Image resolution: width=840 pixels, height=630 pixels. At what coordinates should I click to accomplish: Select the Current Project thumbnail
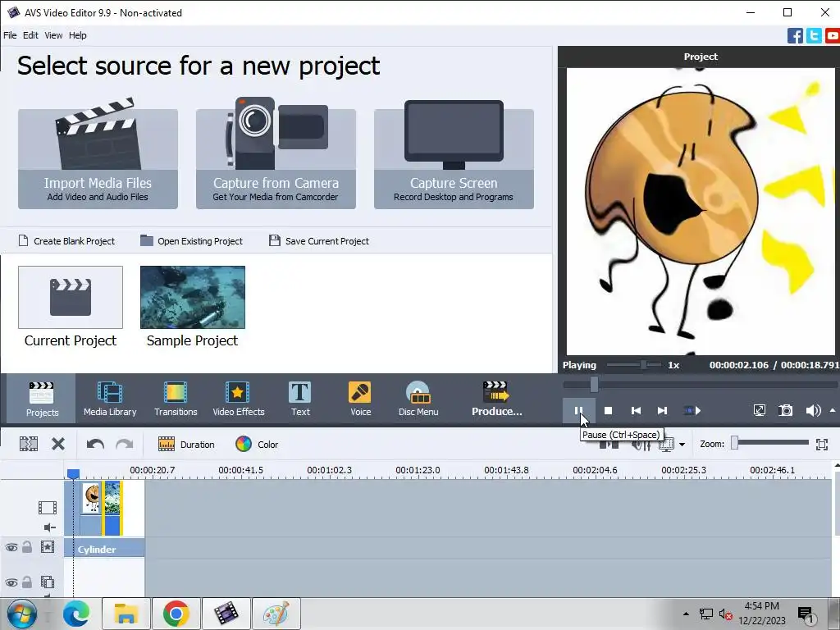point(71,297)
